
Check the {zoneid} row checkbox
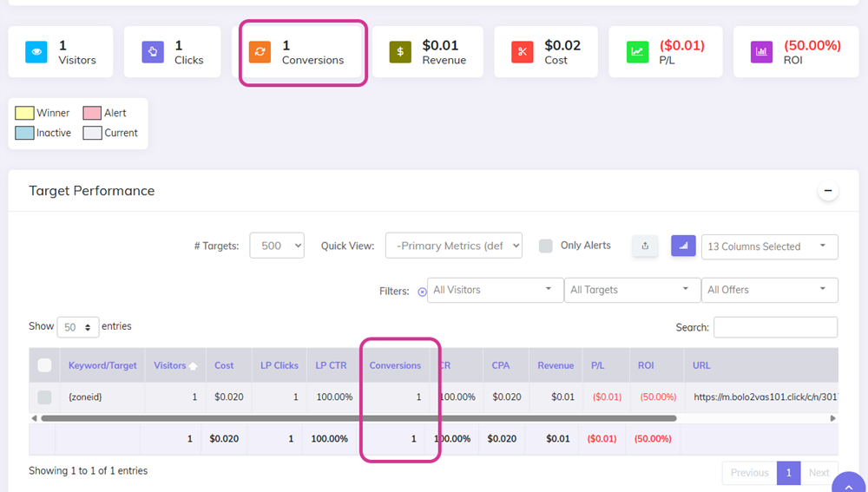click(x=44, y=397)
